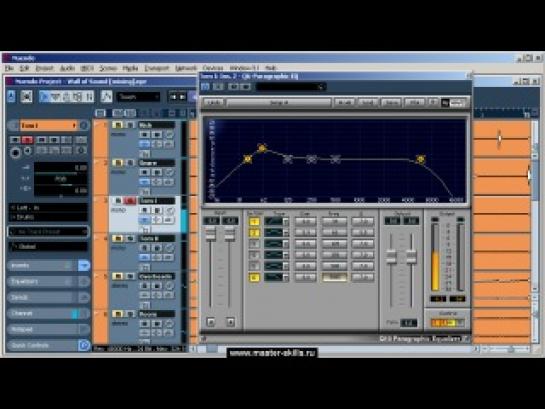Screen dimensions: 545x409
Task: Click the Record Enable circle in the inspector
Action: (15, 152)
